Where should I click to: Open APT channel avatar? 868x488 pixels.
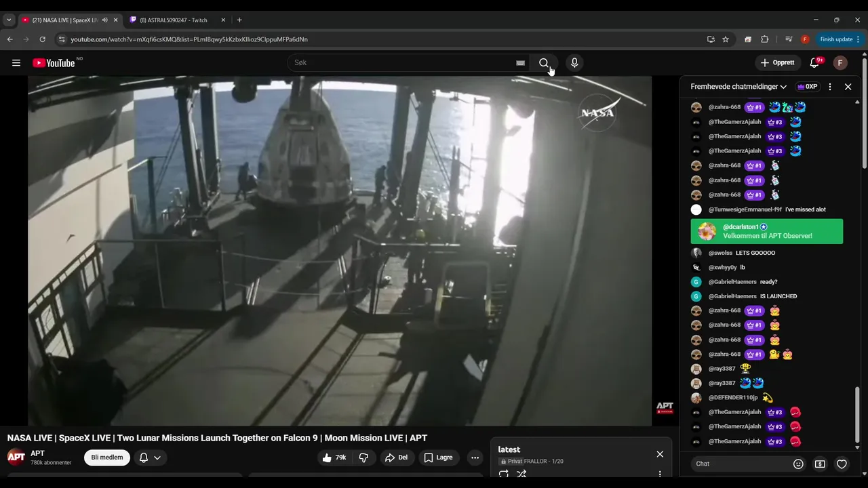(16, 457)
